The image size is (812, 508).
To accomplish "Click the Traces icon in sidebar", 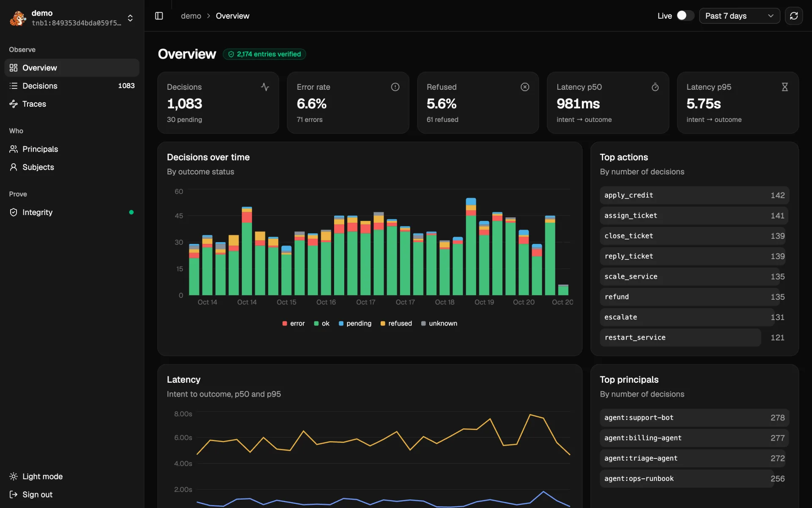I will tap(14, 104).
